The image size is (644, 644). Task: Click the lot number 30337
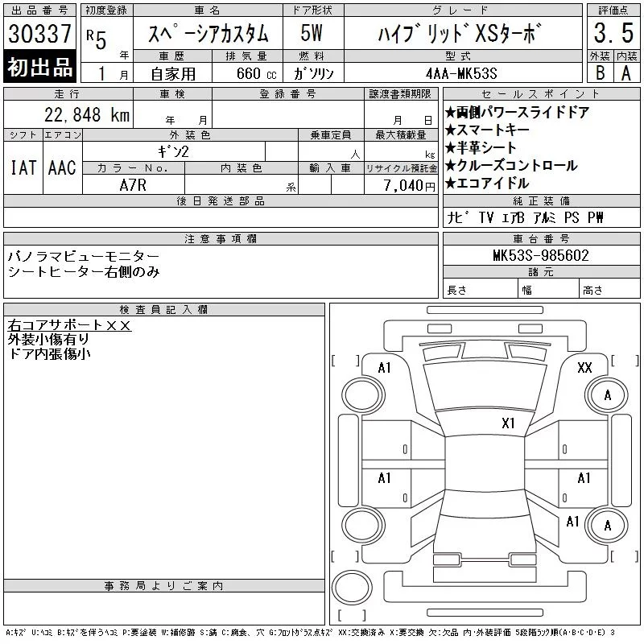click(x=39, y=33)
